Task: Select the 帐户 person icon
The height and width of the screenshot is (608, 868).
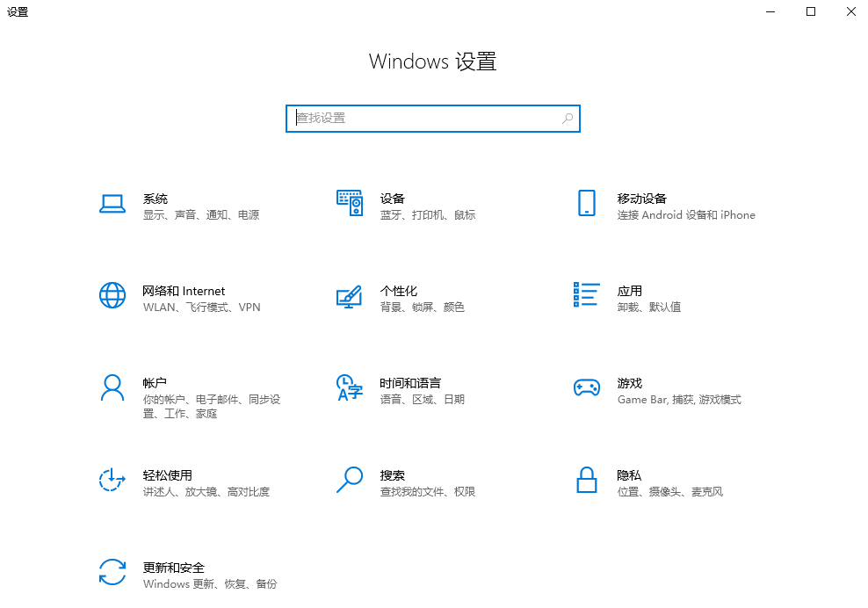Action: pyautogui.click(x=112, y=387)
